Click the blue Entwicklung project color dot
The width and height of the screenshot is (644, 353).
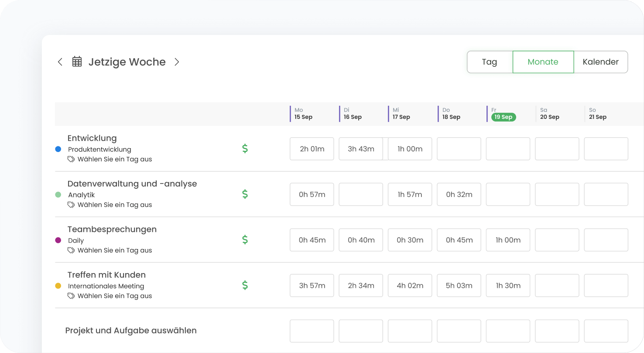pyautogui.click(x=58, y=149)
